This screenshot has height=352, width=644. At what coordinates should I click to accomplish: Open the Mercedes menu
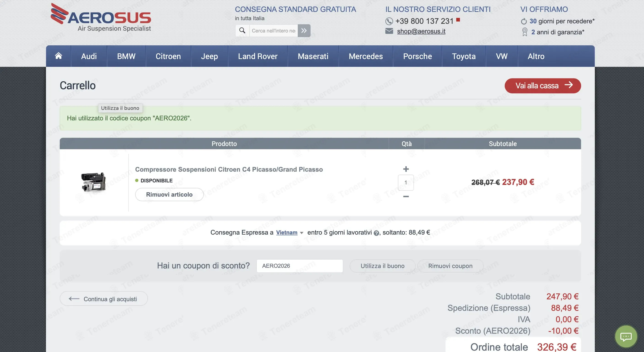click(366, 56)
